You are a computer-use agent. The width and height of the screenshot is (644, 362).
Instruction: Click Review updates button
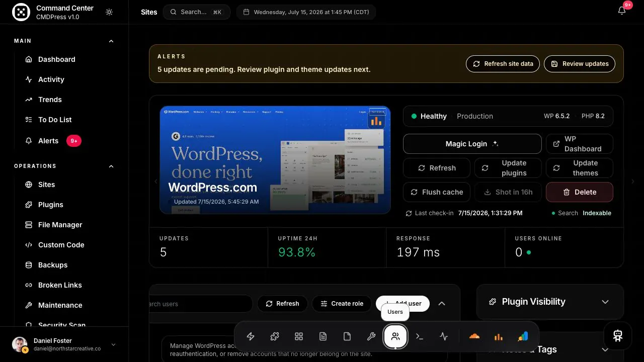click(580, 64)
